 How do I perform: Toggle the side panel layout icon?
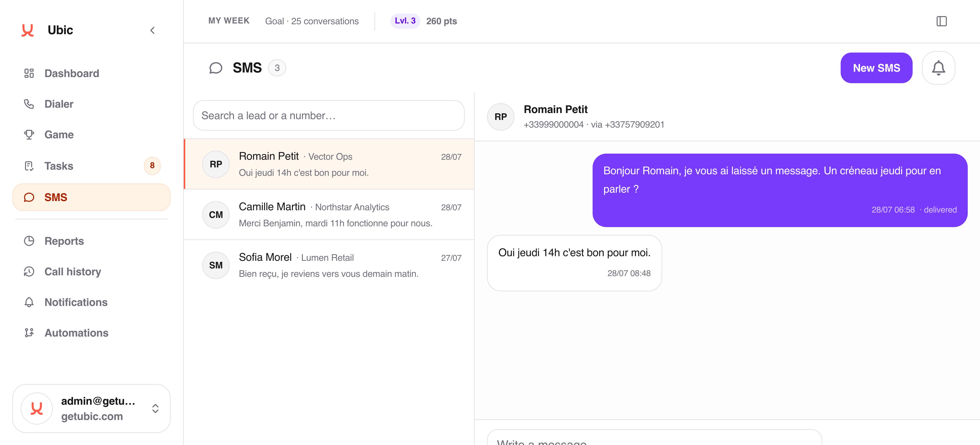click(941, 21)
